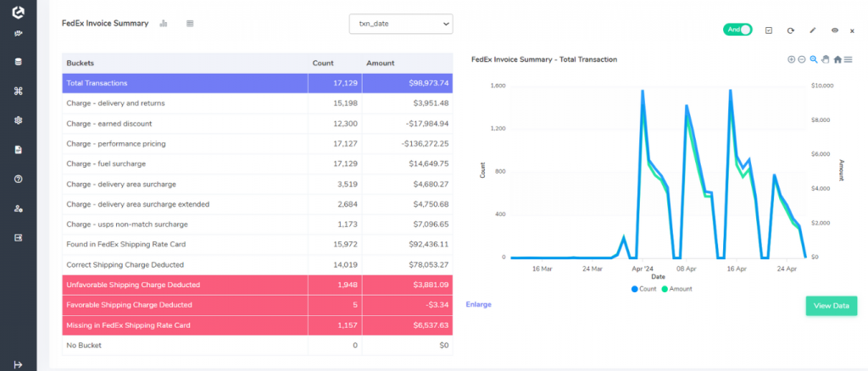Image resolution: width=868 pixels, height=371 pixels.
Task: Click the $98,973.74 amount cell
Action: (x=408, y=83)
